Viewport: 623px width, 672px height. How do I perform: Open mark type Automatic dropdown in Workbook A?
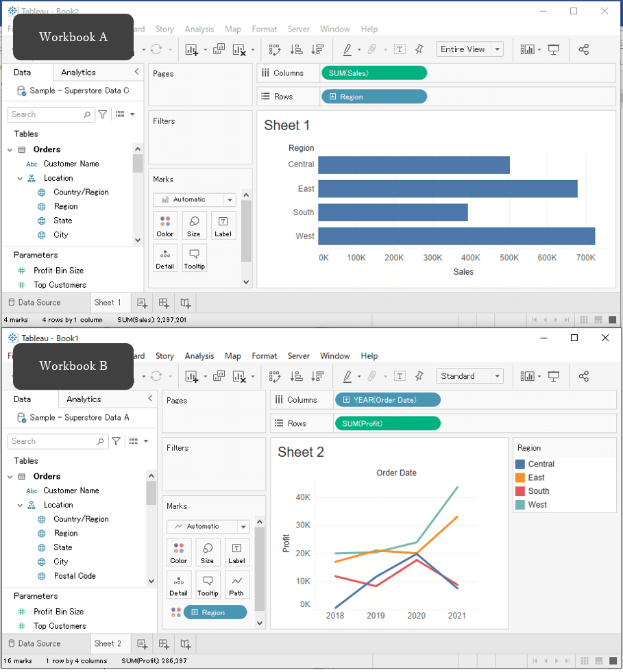point(194,200)
